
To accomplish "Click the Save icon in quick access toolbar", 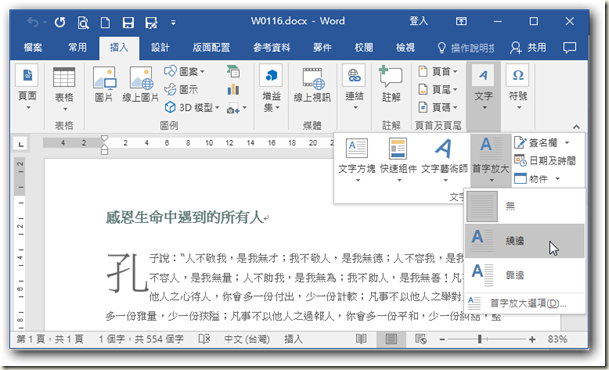I will click(128, 22).
